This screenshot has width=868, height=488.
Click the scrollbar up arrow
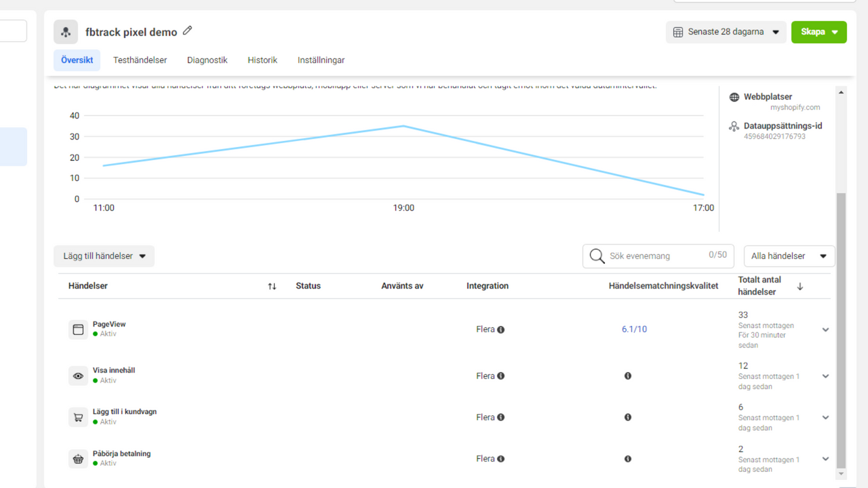tap(842, 92)
